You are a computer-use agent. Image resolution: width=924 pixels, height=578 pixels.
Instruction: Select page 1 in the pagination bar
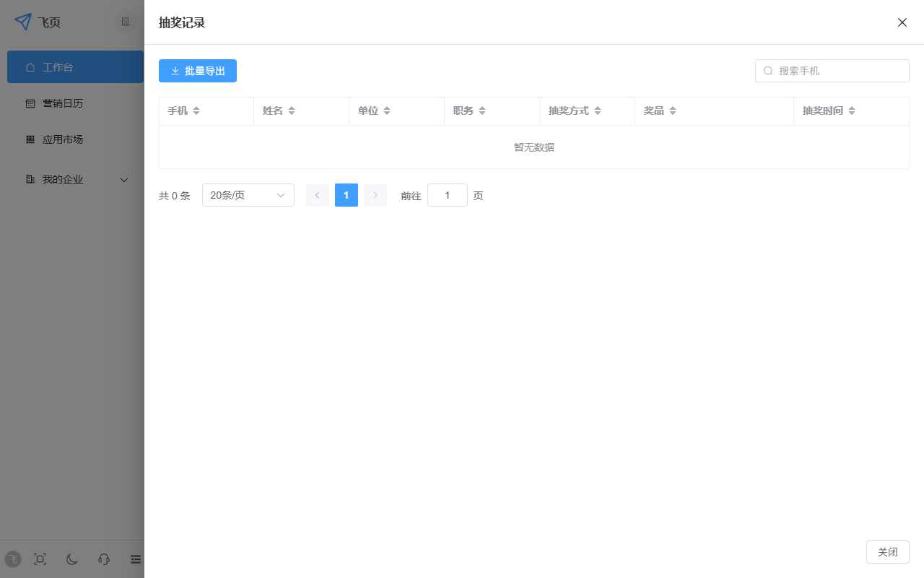[x=346, y=195]
